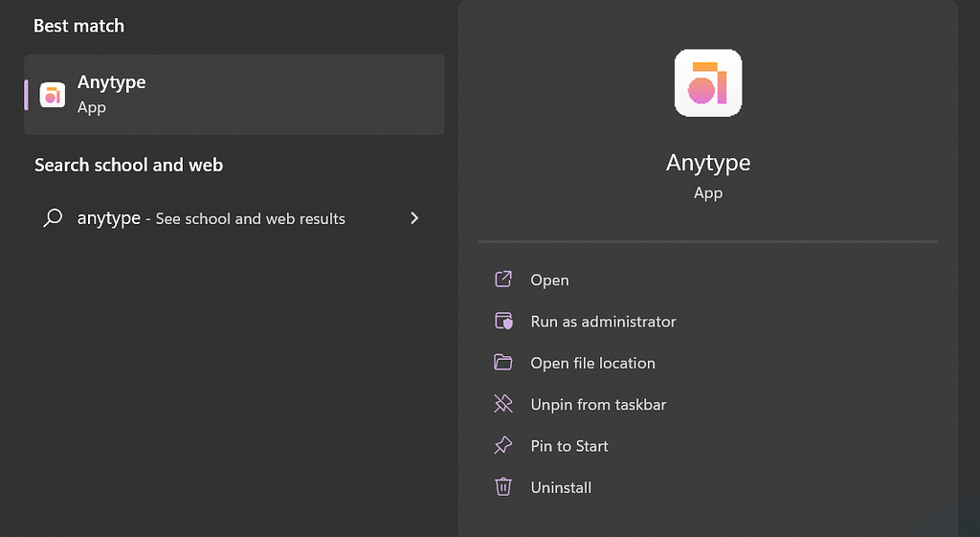Click the small Anytype icon in Best match
Image resolution: width=980 pixels, height=537 pixels.
[x=52, y=95]
